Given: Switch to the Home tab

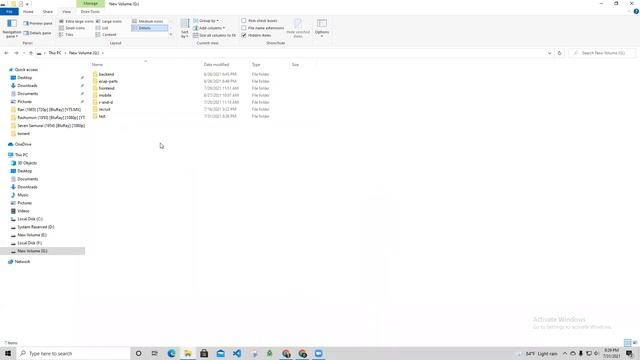Looking at the screenshot, I should (x=28, y=11).
